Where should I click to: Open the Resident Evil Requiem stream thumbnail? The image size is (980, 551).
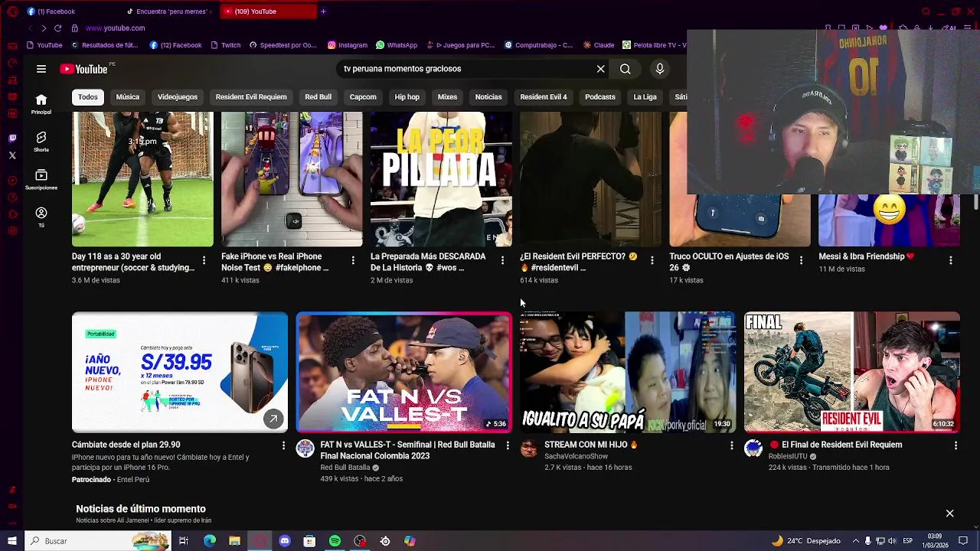click(x=852, y=372)
